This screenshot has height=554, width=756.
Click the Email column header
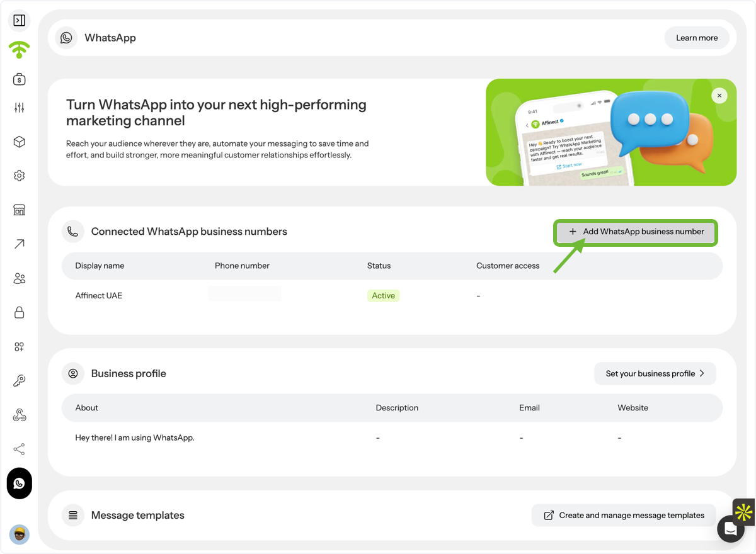coord(529,408)
